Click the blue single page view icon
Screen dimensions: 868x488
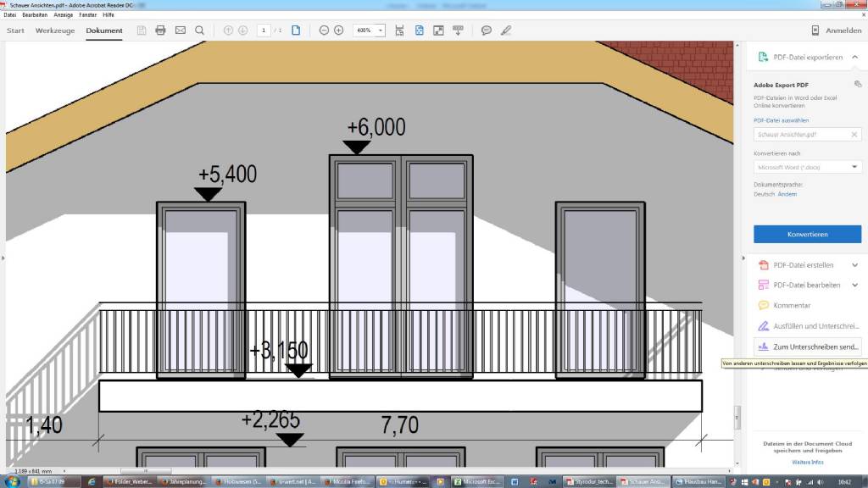[296, 30]
